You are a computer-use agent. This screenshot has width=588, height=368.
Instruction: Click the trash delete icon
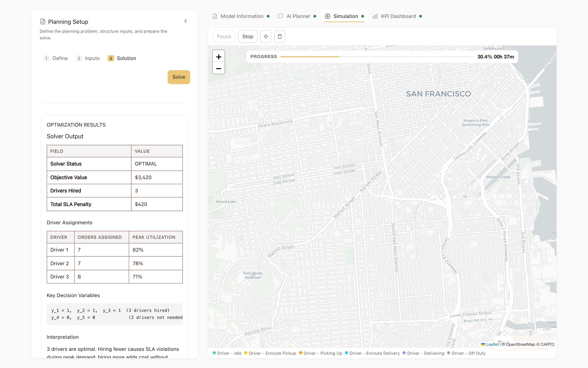(x=280, y=36)
